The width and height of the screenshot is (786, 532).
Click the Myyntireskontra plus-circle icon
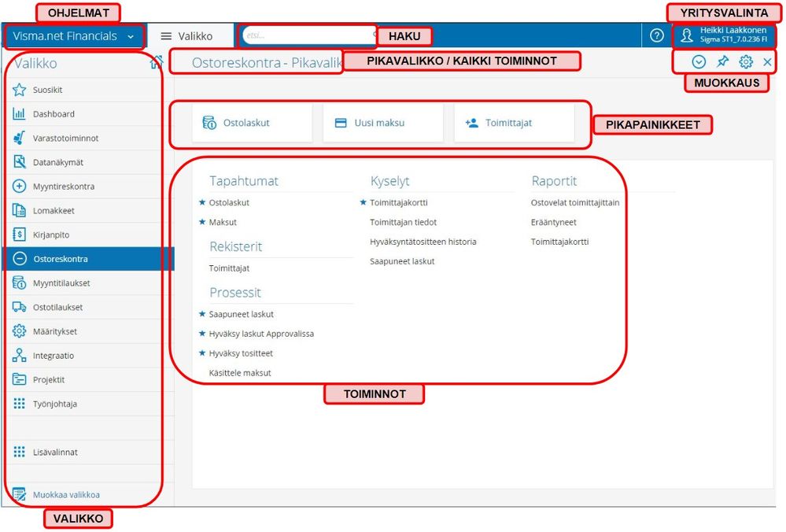coord(19,186)
